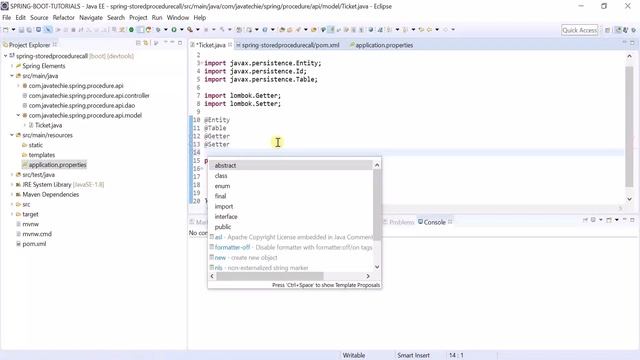Screen dimensions: 640x360
Task: Maximize the Project Explorer panel
Action: click(x=180, y=43)
